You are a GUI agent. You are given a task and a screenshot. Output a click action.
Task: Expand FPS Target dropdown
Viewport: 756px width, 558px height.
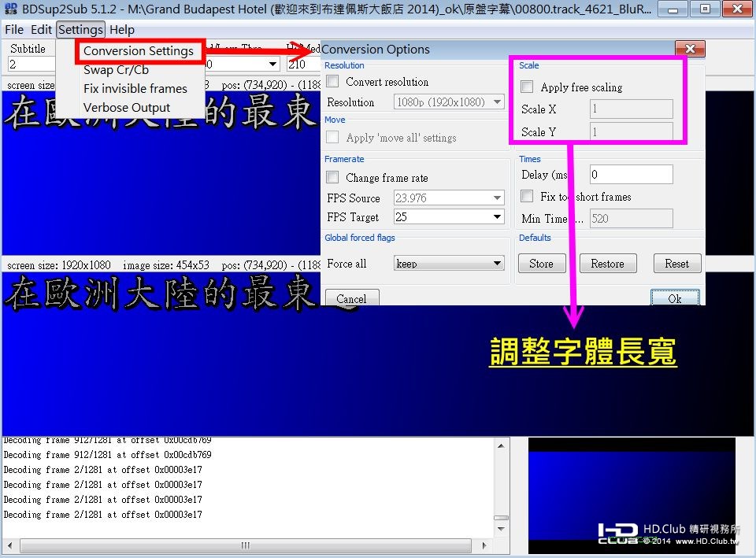click(449, 217)
